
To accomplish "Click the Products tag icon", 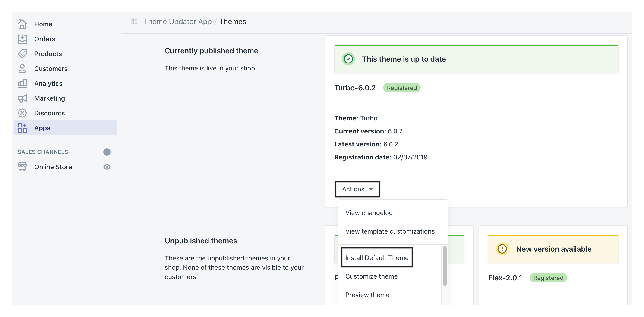I will [x=22, y=54].
